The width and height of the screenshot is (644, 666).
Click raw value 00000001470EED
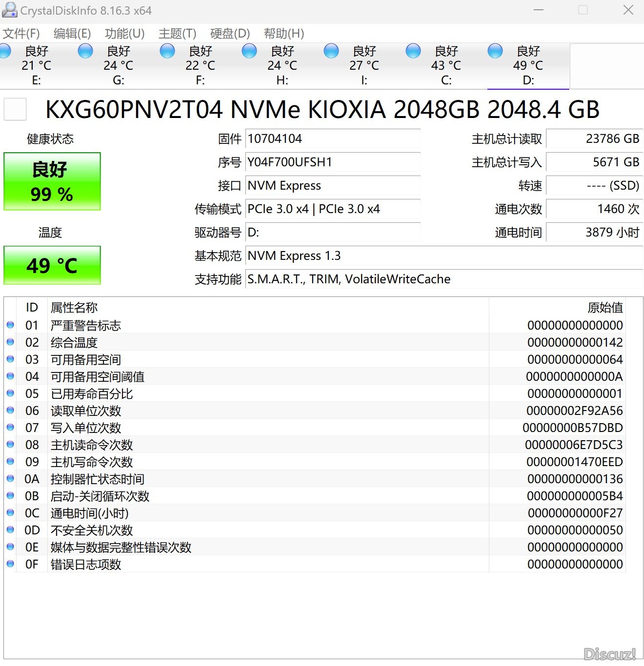pos(574,462)
